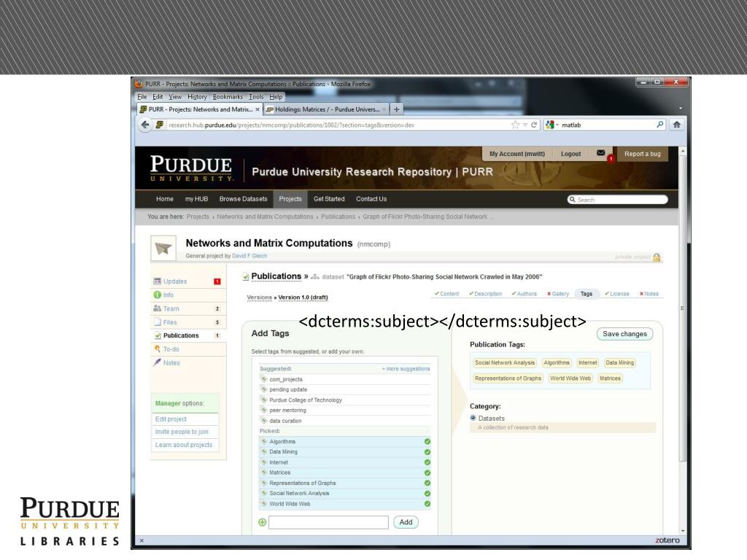Focus the new tag text input field

pyautogui.click(x=328, y=522)
